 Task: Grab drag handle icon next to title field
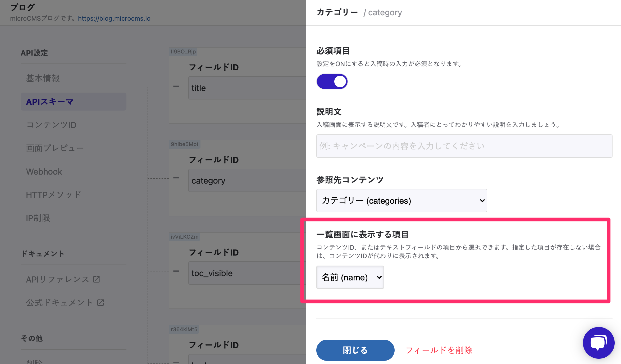click(176, 86)
